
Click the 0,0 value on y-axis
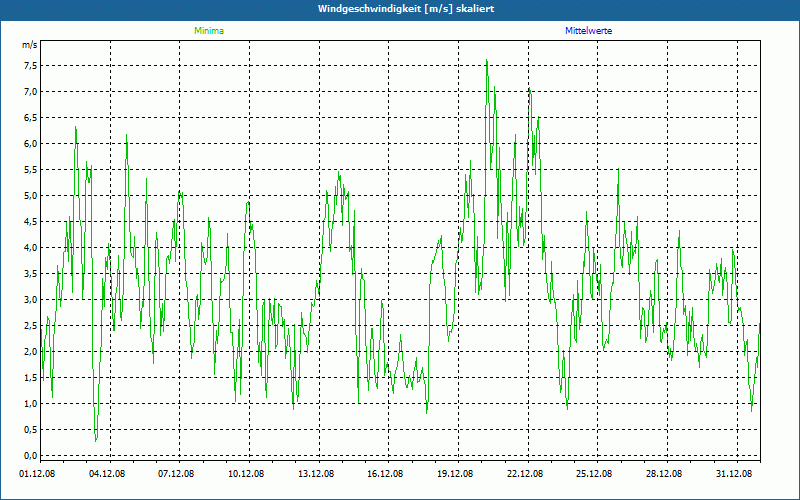[x=30, y=455]
